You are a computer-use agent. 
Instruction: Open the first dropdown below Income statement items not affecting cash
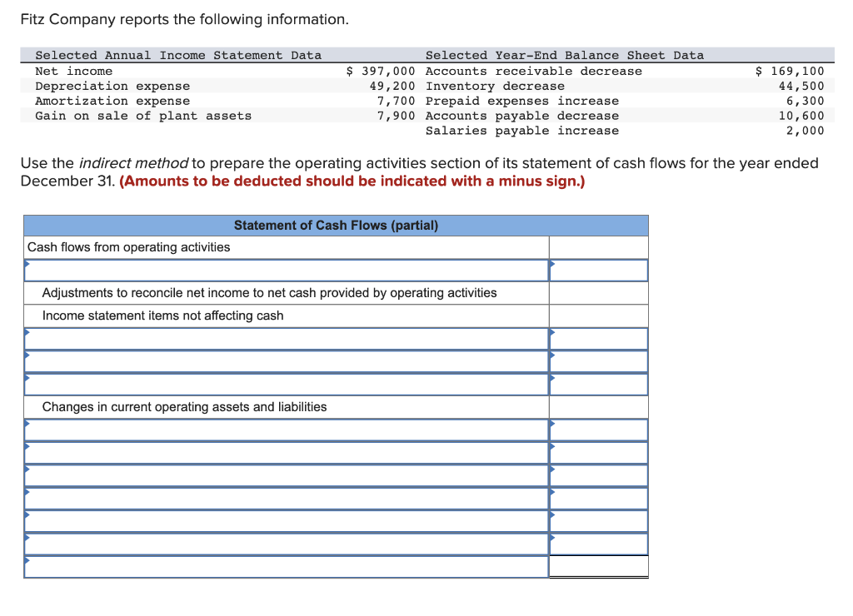point(283,338)
